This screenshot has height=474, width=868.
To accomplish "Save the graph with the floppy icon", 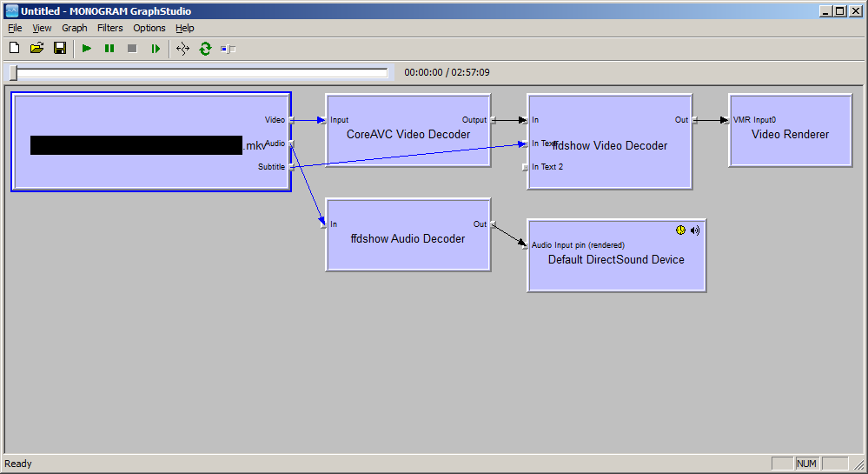I will pos(60,49).
